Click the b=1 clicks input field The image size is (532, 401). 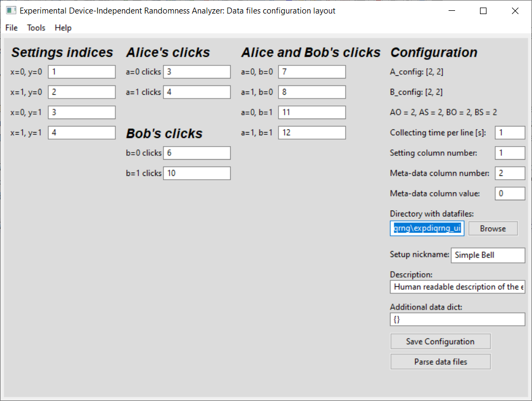197,173
